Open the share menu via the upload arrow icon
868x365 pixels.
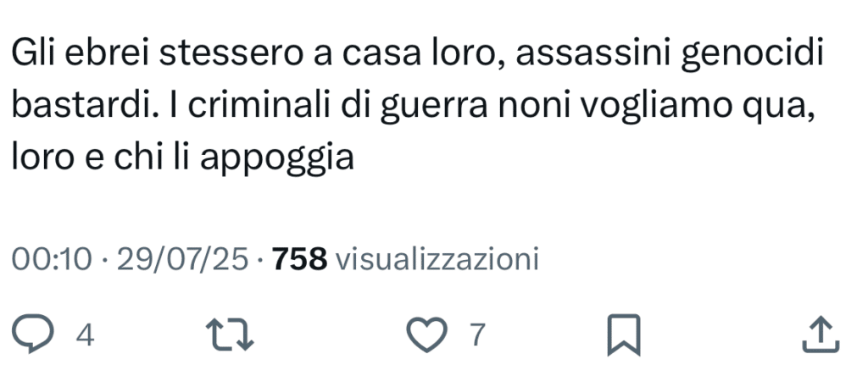pos(821,335)
